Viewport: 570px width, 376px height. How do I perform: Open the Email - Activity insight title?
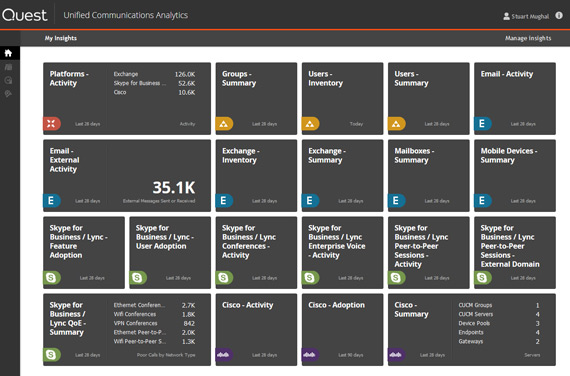click(507, 74)
